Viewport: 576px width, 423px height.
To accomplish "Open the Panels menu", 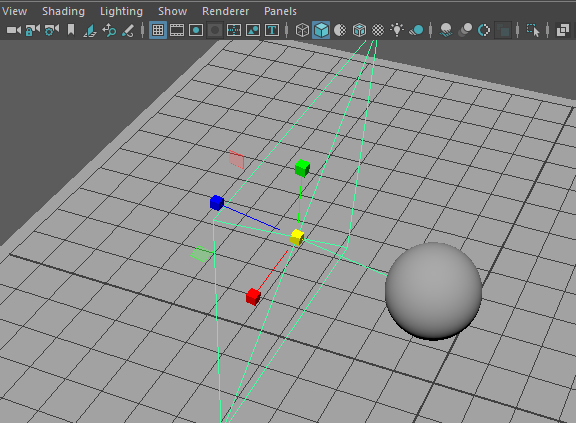I will 280,11.
